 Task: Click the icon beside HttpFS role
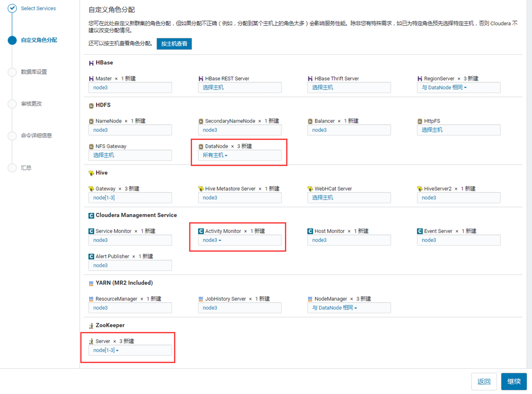click(x=420, y=121)
